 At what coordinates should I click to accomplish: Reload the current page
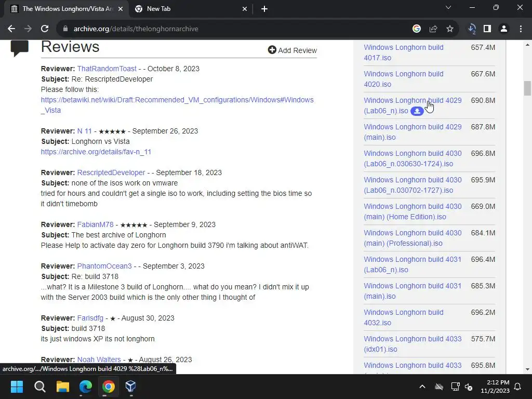(x=45, y=29)
